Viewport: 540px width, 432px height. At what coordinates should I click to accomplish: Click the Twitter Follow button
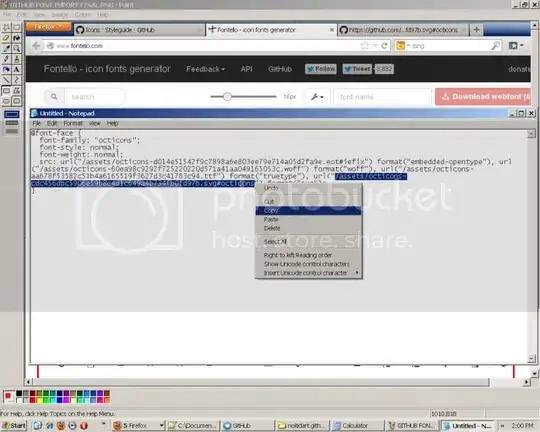pos(321,69)
